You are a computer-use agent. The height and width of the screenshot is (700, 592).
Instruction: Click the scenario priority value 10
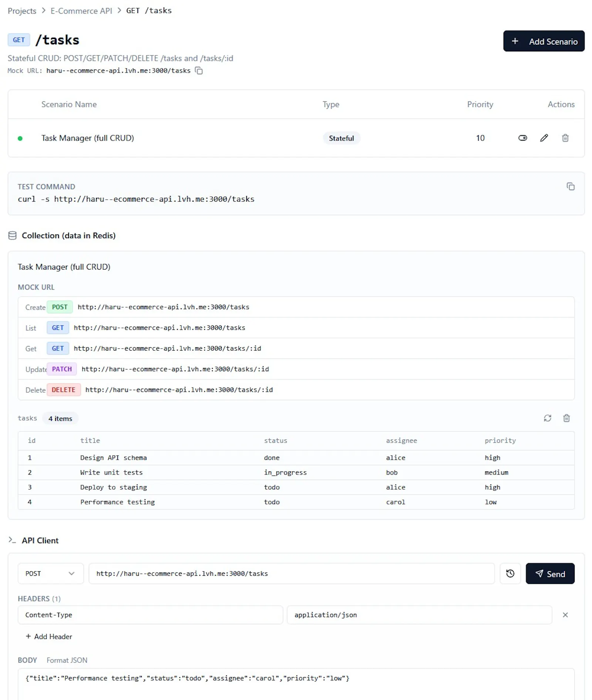click(480, 138)
